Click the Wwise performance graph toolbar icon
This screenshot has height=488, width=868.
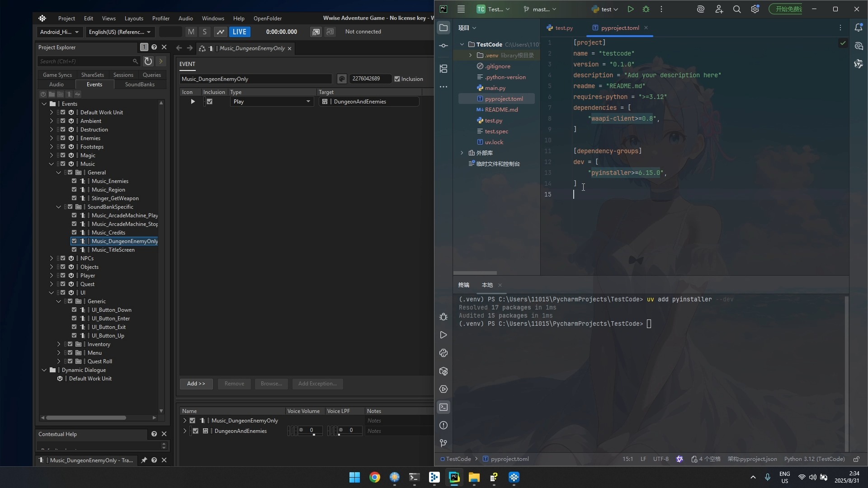point(220,32)
